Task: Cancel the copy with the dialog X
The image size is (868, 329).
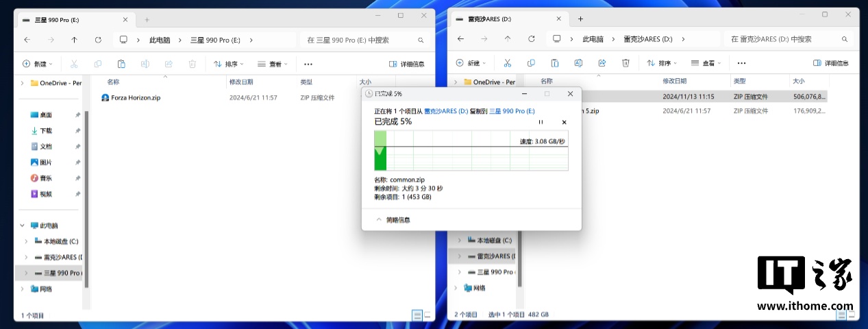Action: click(x=564, y=122)
